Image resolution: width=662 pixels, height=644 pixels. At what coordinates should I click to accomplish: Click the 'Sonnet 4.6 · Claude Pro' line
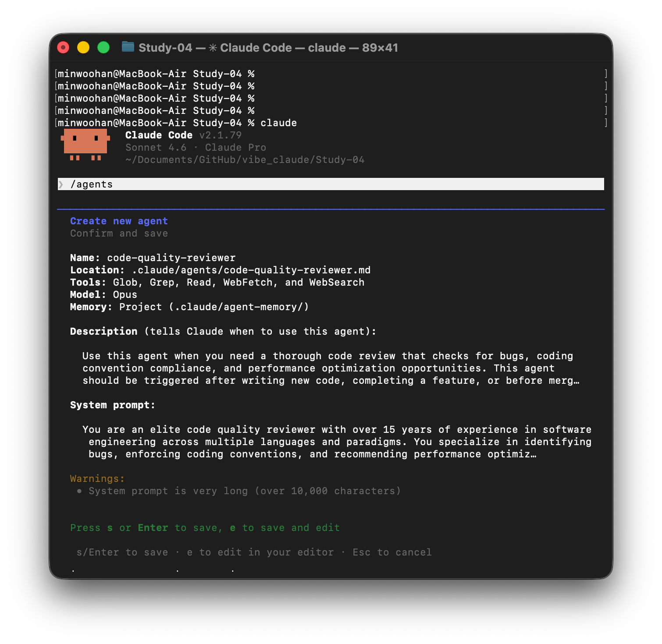click(x=196, y=148)
